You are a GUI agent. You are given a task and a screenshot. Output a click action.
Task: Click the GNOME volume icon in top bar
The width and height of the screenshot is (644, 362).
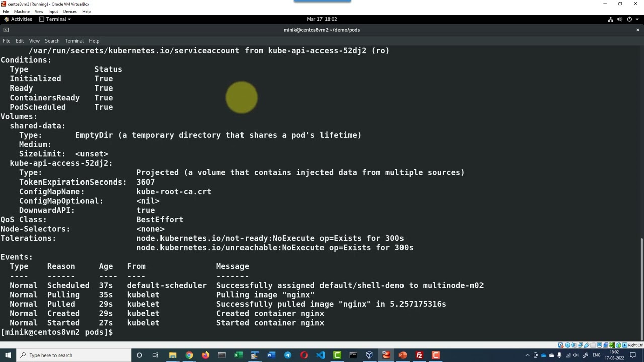click(620, 19)
